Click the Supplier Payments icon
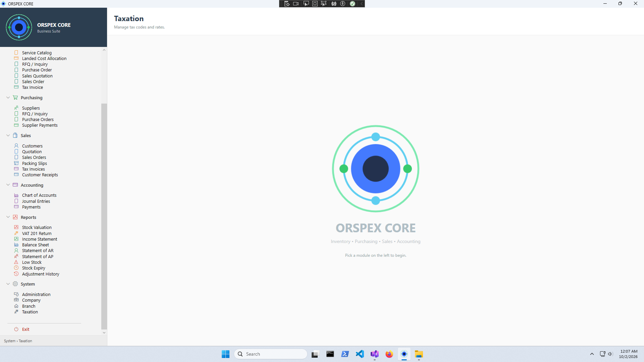The height and width of the screenshot is (362, 644). point(16,125)
